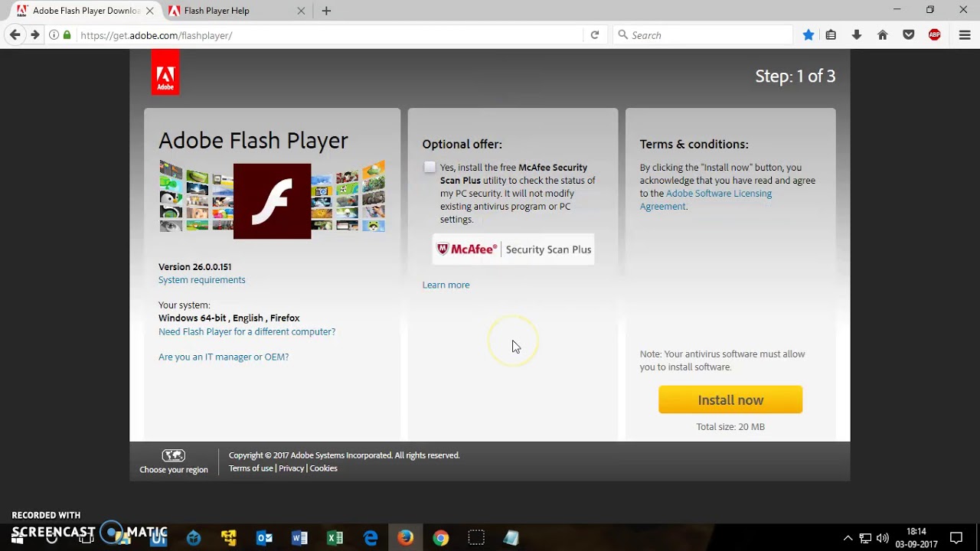Open the Action Center notifications icon
This screenshot has height=551, width=980.
point(956,538)
